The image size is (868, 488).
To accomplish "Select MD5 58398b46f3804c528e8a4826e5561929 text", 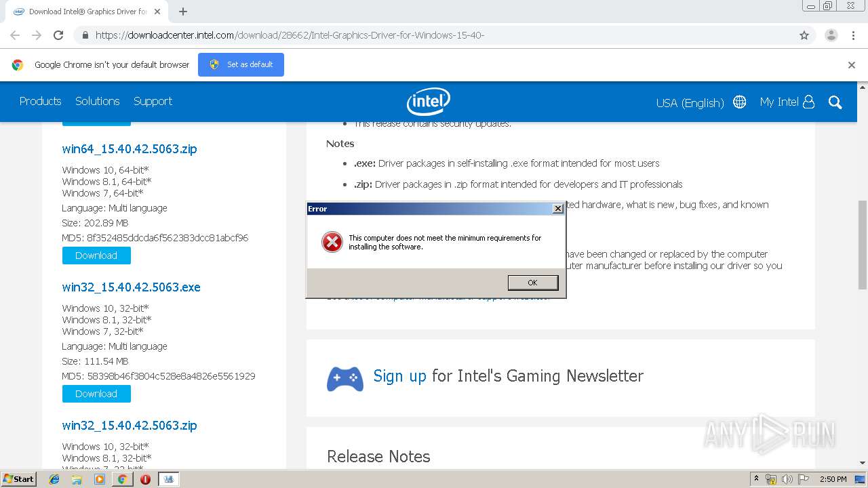I will click(159, 376).
